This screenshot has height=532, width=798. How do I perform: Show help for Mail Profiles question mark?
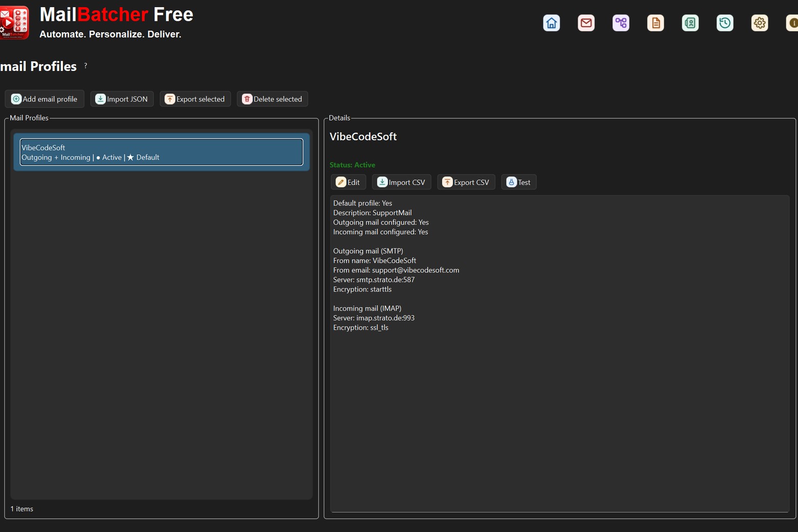[x=85, y=65]
